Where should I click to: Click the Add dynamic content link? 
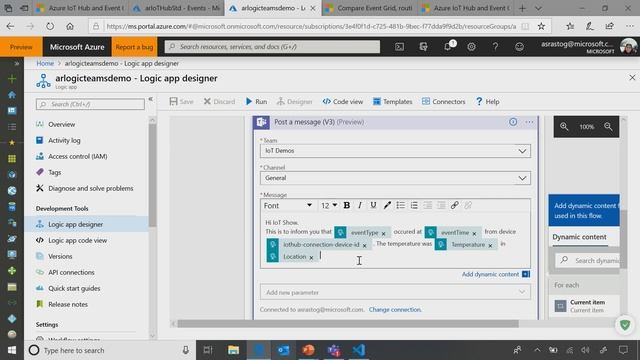click(x=490, y=274)
